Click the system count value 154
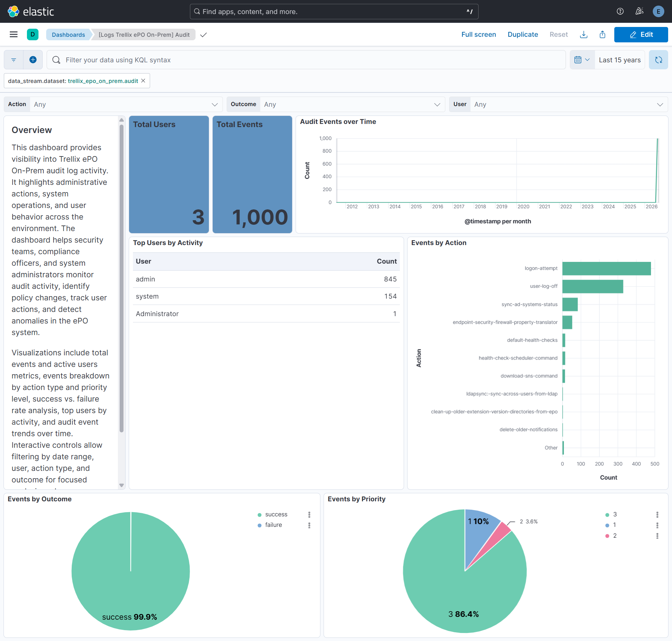Viewport: 672px width, 641px height. (x=390, y=296)
